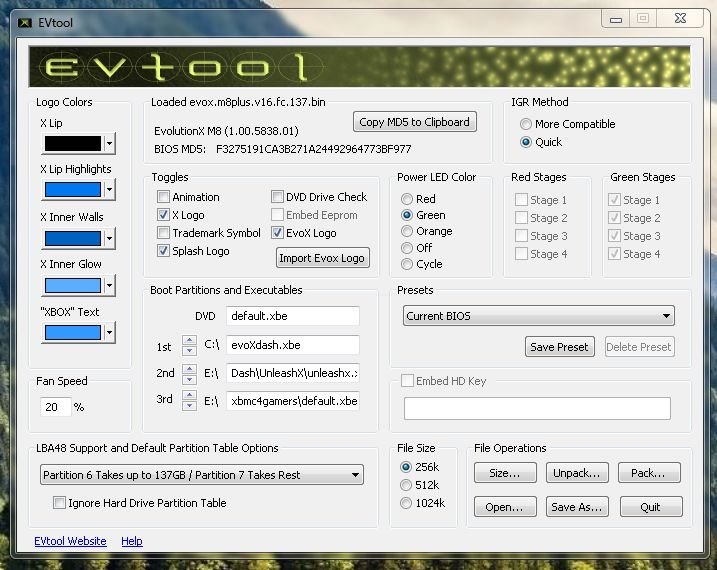Click Import Evox Logo button

pyautogui.click(x=322, y=258)
